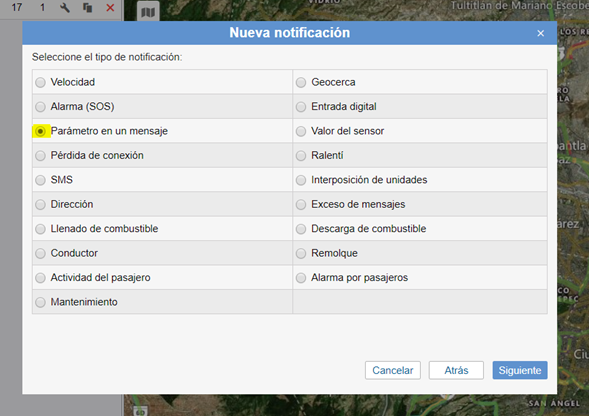Screen dimensions: 589x416
Task: Close the Nueva notificación dialog
Action: coord(541,33)
